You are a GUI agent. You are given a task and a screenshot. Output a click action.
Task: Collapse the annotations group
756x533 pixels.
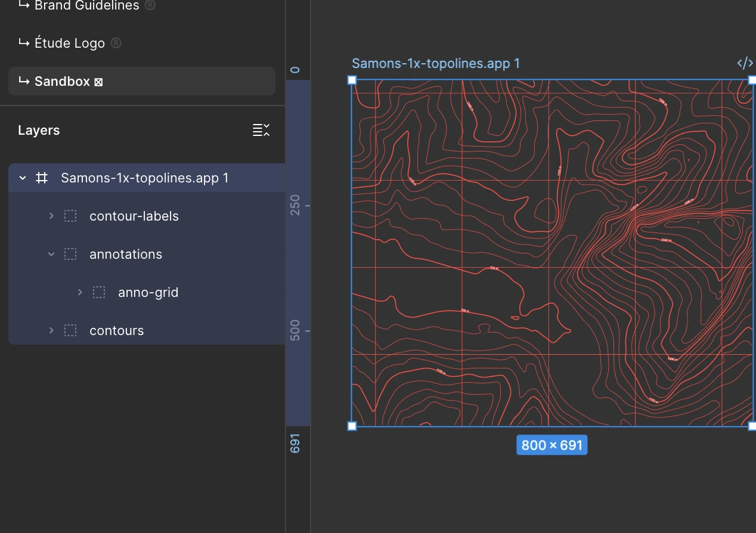click(x=51, y=254)
